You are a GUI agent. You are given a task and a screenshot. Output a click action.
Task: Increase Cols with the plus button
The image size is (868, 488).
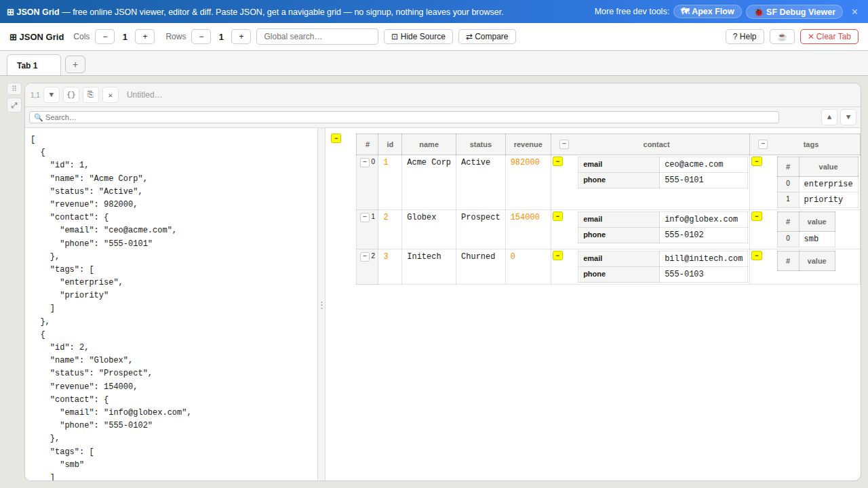pyautogui.click(x=144, y=37)
